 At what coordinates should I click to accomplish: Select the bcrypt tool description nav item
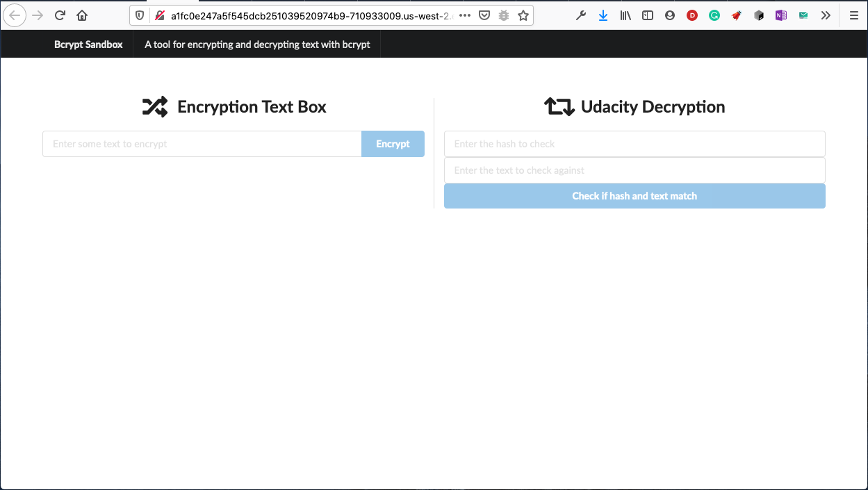(x=257, y=44)
